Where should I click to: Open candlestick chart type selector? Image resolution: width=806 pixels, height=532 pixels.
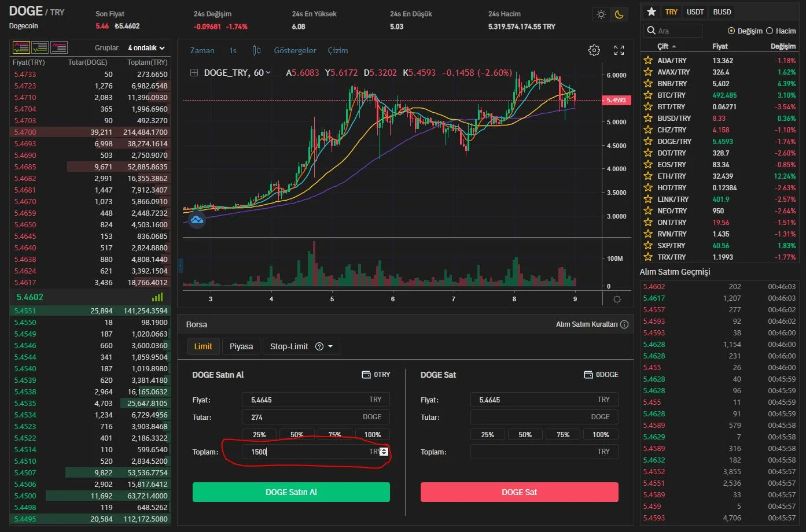click(x=256, y=50)
